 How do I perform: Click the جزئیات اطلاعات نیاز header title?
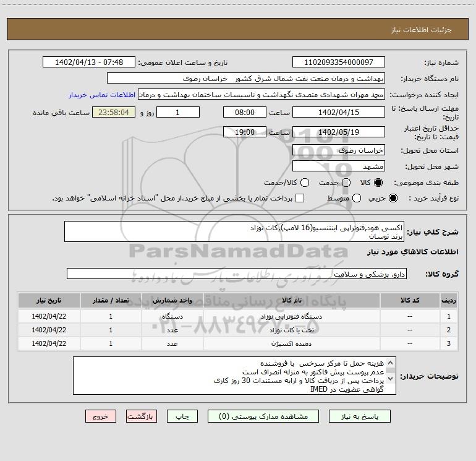click(x=422, y=30)
